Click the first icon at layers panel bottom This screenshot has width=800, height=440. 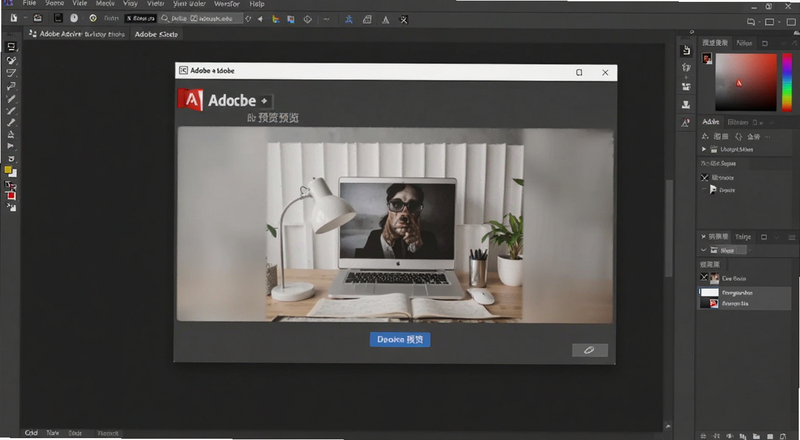pyautogui.click(x=704, y=436)
